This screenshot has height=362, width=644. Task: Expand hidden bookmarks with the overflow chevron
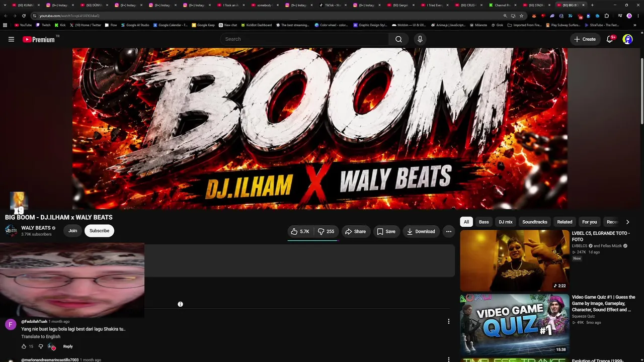click(635, 25)
